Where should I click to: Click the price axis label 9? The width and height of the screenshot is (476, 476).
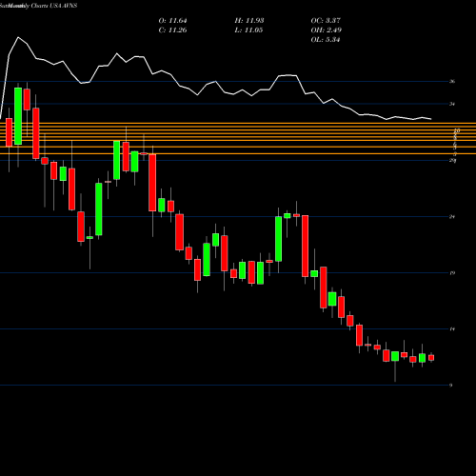[x=451, y=386]
